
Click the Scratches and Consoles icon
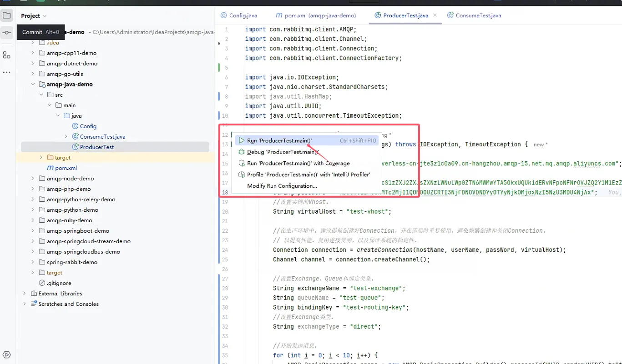click(x=34, y=304)
